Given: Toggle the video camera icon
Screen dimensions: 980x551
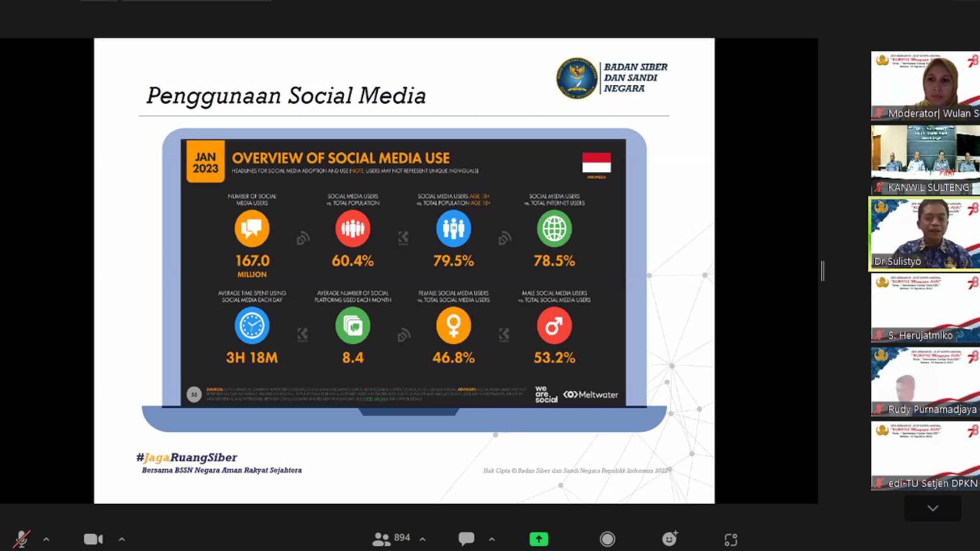Looking at the screenshot, I should tap(93, 539).
